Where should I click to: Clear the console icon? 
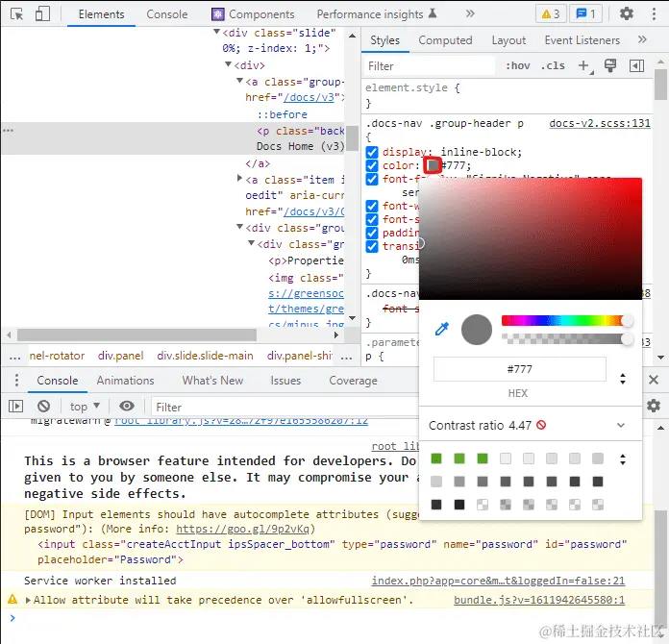(x=43, y=406)
